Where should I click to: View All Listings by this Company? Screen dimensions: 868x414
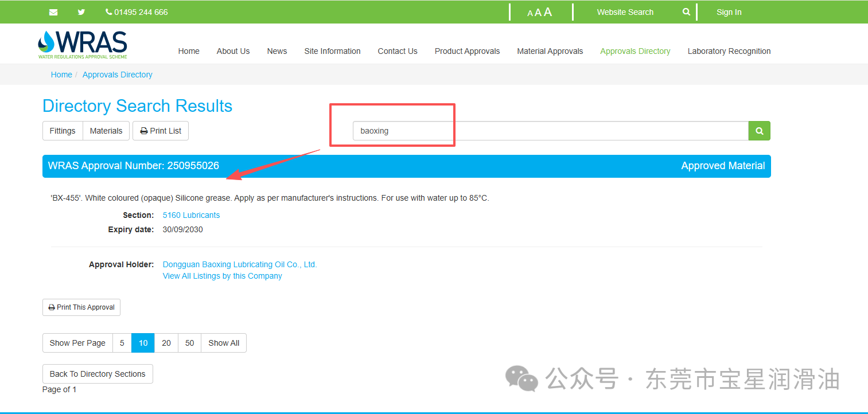[222, 276]
